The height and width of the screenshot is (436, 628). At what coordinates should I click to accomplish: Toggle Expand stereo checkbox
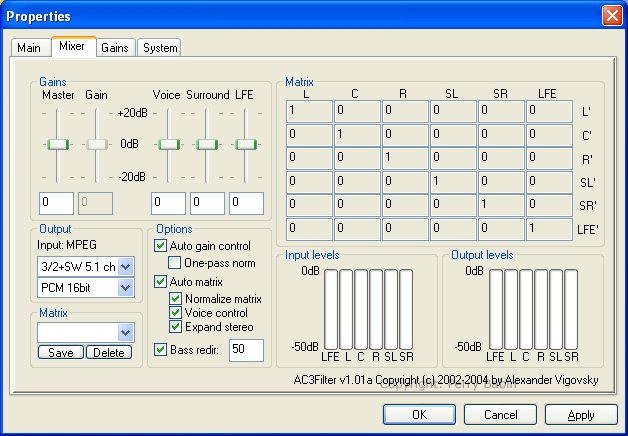(175, 327)
